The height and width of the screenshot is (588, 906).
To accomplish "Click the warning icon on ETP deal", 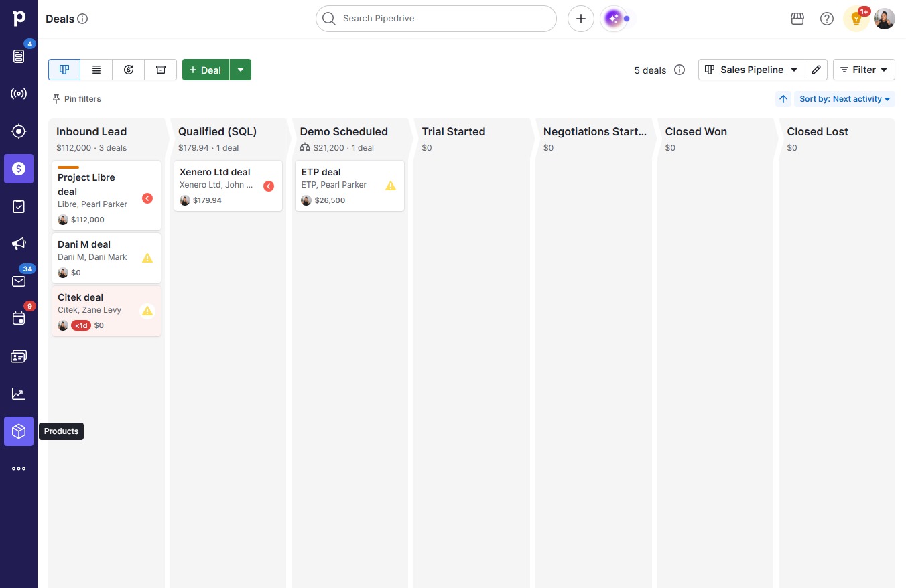I will point(391,186).
